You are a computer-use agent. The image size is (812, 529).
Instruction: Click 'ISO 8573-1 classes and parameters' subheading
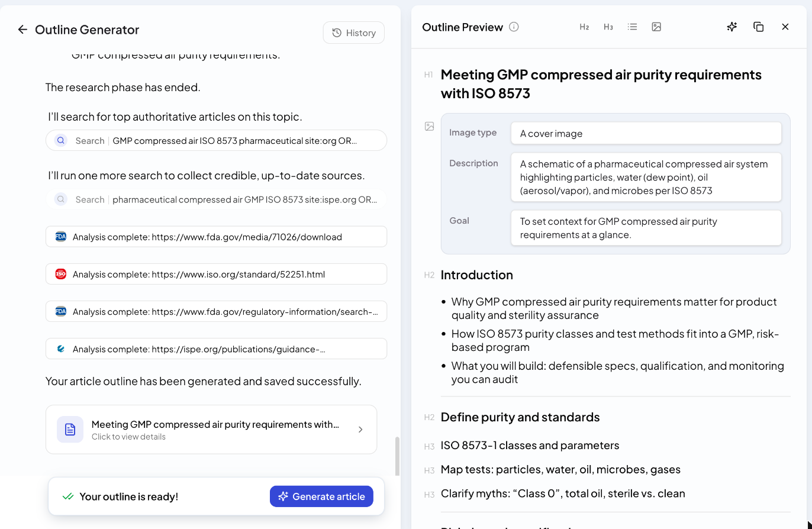click(x=530, y=446)
